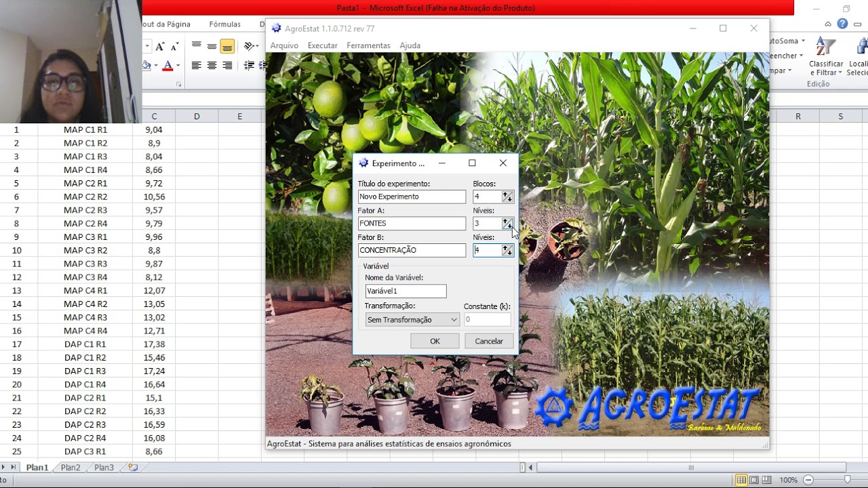Maximize the AgroEstat window

[723, 28]
